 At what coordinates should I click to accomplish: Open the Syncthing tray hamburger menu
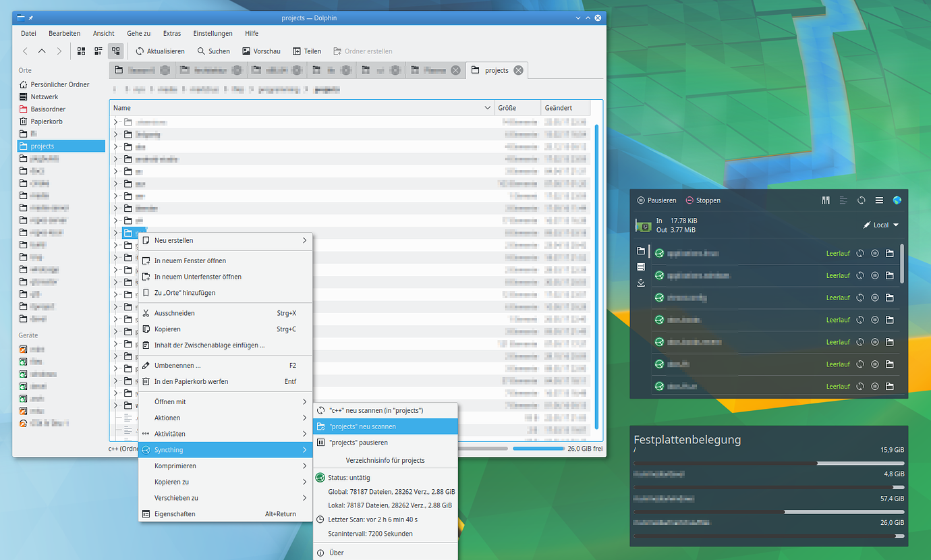point(878,200)
